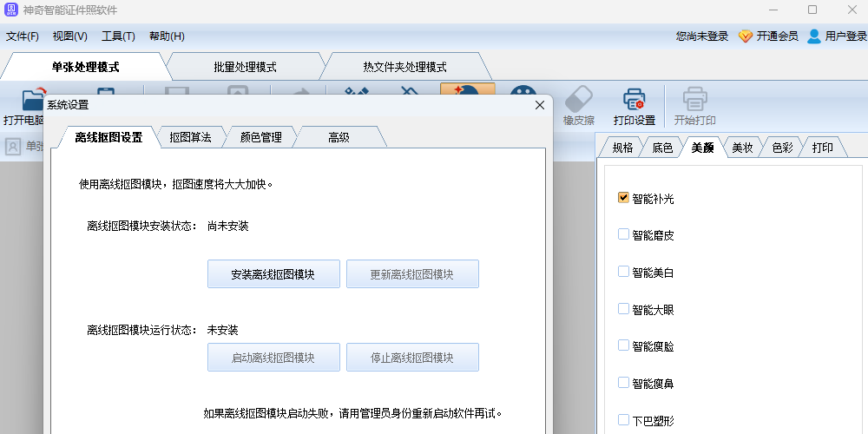
Task: Open the 文件(F) menu
Action: pos(23,36)
